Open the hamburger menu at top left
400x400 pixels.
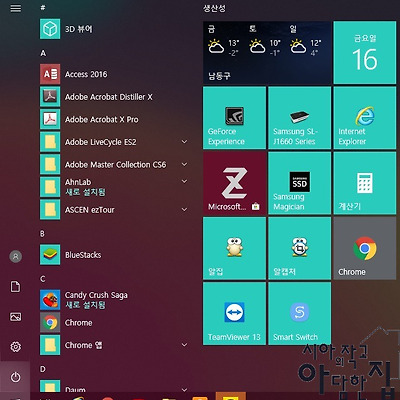[x=15, y=8]
